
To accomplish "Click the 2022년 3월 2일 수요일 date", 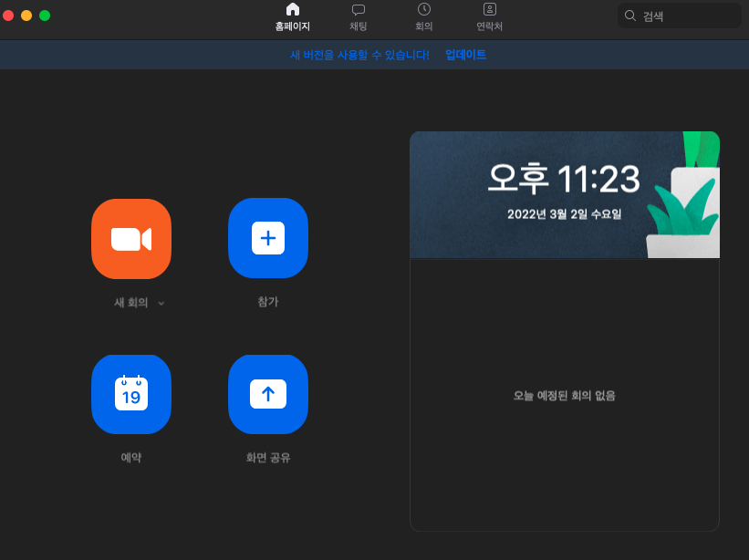I will point(564,214).
